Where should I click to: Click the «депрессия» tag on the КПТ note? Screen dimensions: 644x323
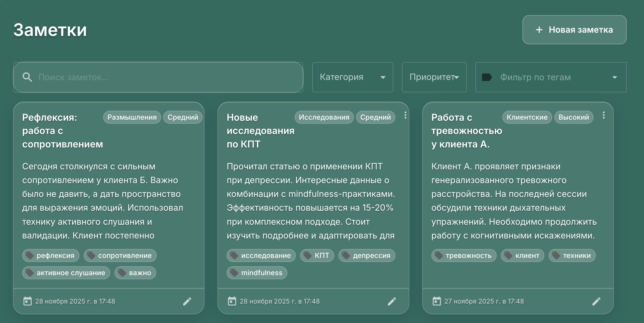click(367, 255)
